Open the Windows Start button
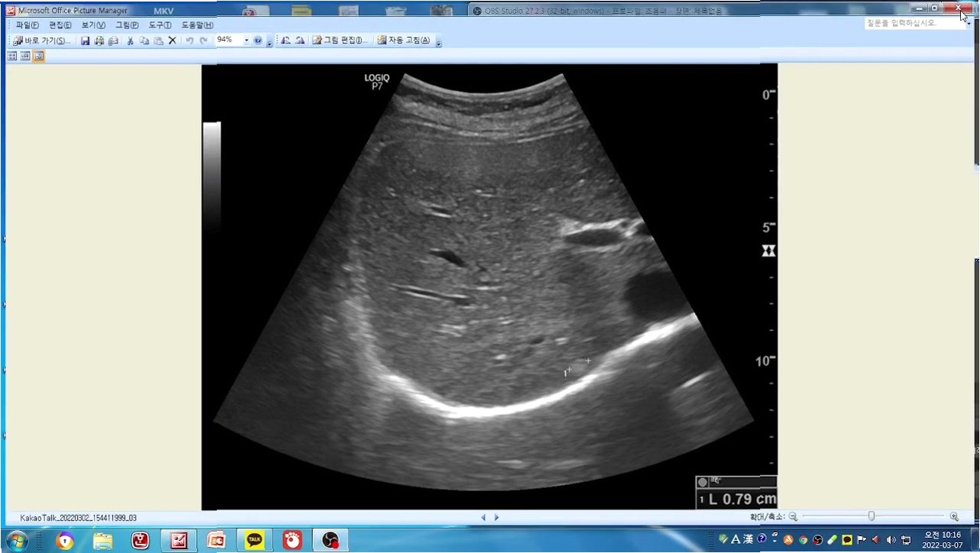The height and width of the screenshot is (553, 980). pos(16,541)
